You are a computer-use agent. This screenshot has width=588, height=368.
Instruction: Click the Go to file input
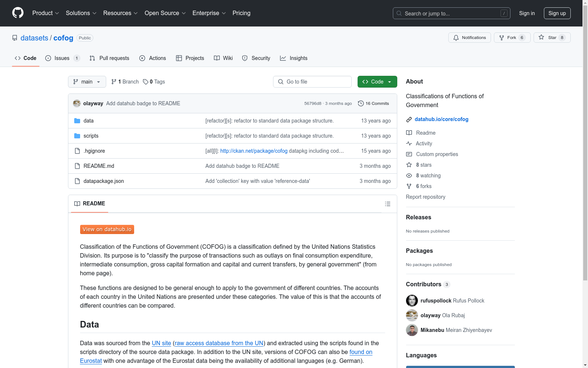tap(312, 82)
